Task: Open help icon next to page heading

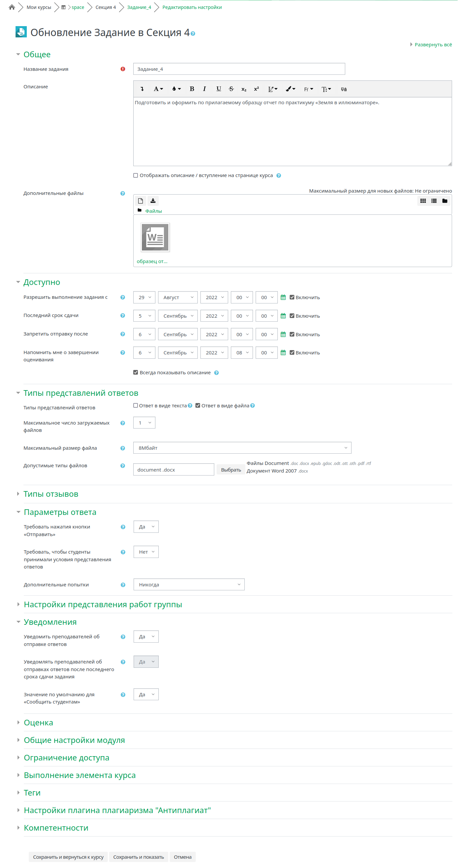Action: [193, 34]
